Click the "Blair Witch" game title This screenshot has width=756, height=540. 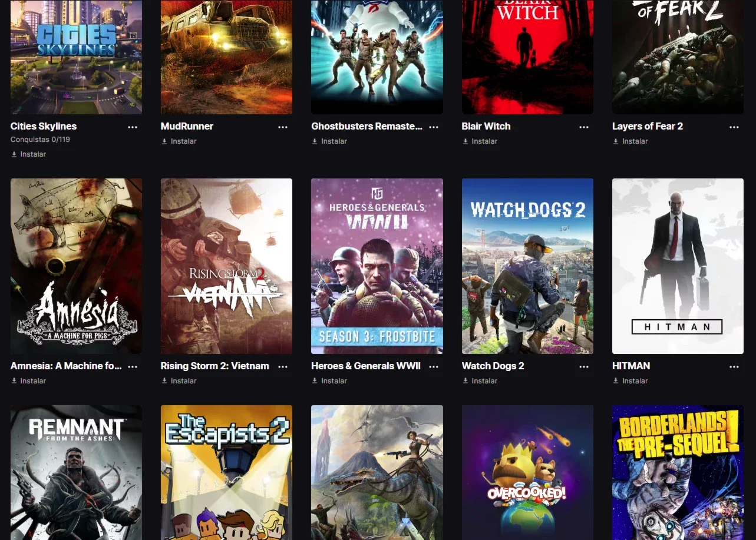pos(486,126)
